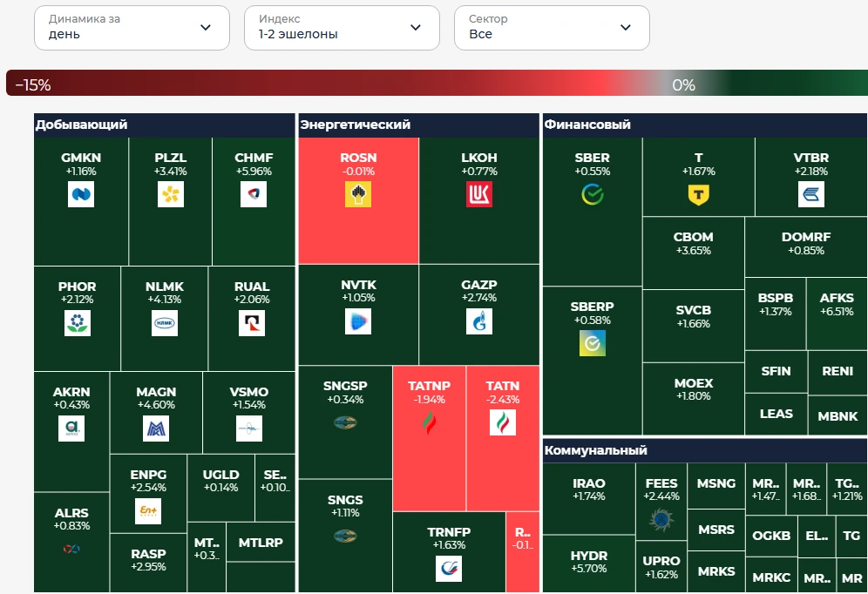Click the MAGN MMK logo
Viewport: 868px width, 594px height.
156,428
